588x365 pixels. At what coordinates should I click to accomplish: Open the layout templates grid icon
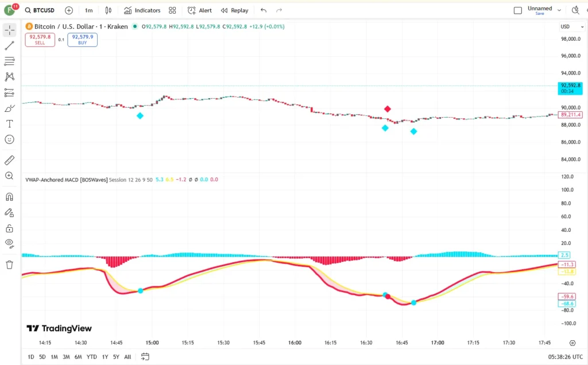pyautogui.click(x=172, y=10)
